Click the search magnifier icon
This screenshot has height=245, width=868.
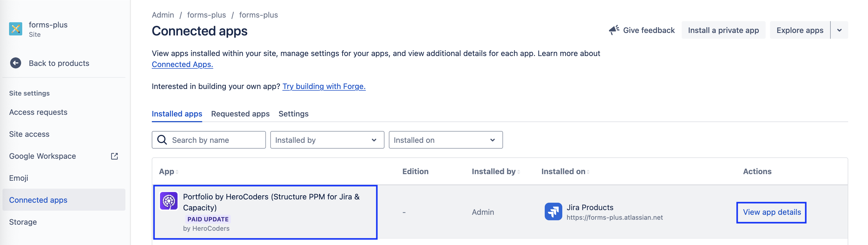(162, 140)
